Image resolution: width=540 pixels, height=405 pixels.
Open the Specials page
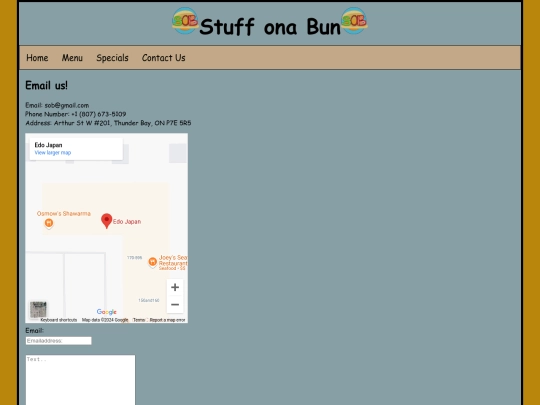click(112, 58)
